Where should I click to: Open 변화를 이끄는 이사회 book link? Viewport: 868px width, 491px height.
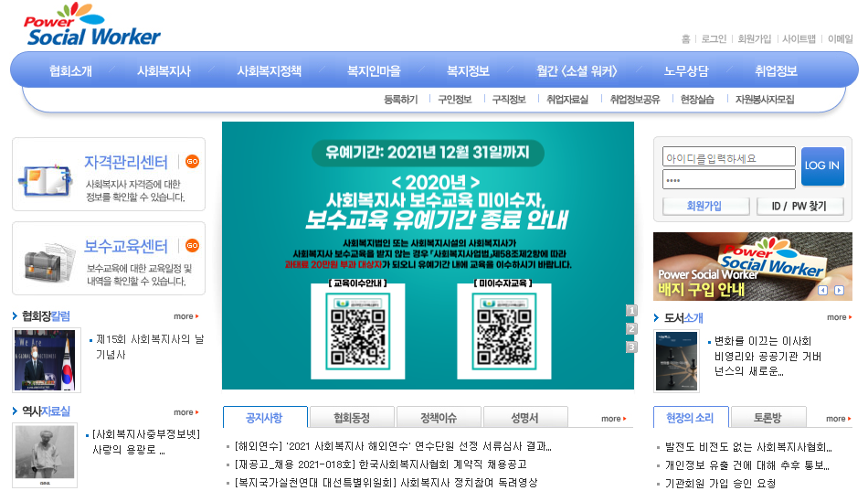(767, 356)
